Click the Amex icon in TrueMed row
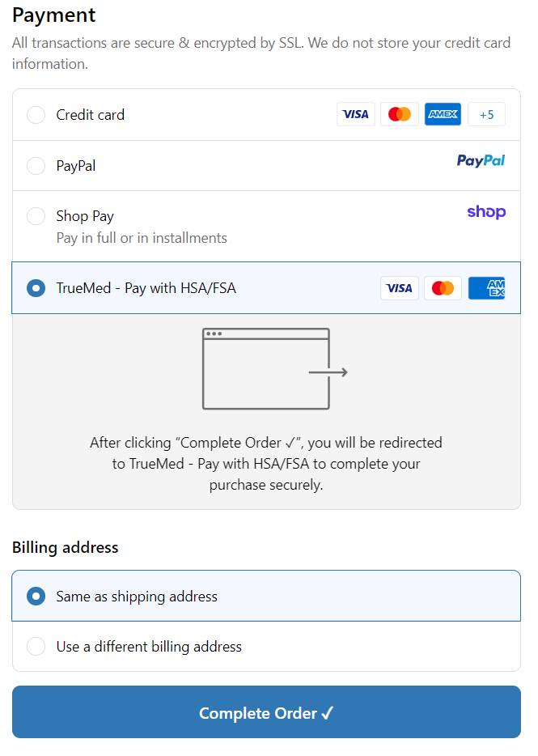 click(x=486, y=288)
